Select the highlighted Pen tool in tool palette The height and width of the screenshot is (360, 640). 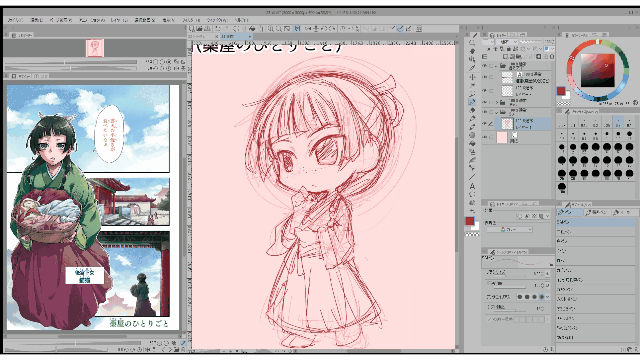(472, 102)
